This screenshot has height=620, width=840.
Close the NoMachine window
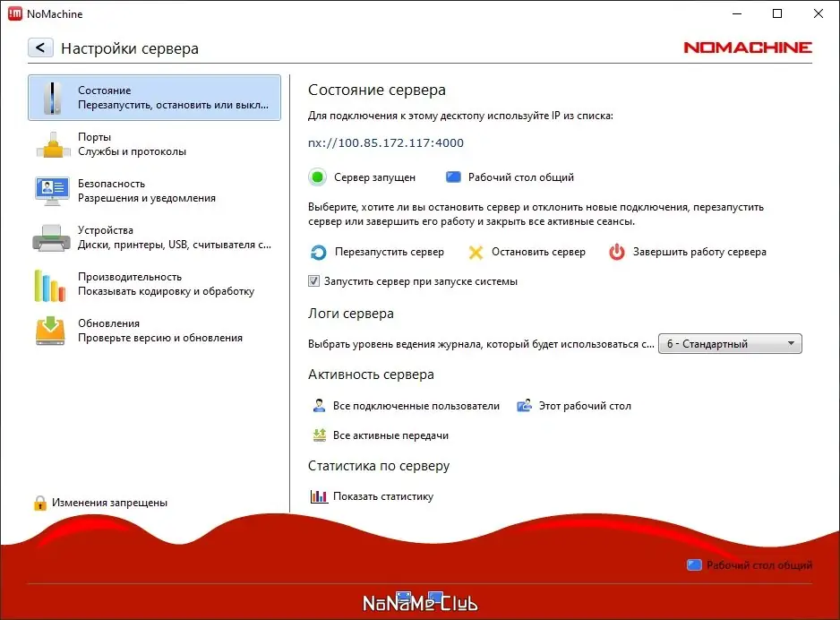818,14
